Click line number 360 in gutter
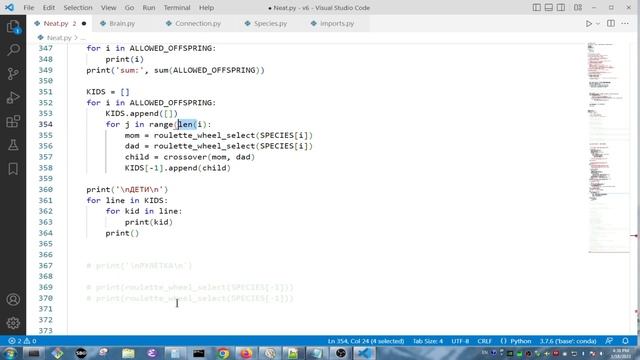 tap(45, 189)
